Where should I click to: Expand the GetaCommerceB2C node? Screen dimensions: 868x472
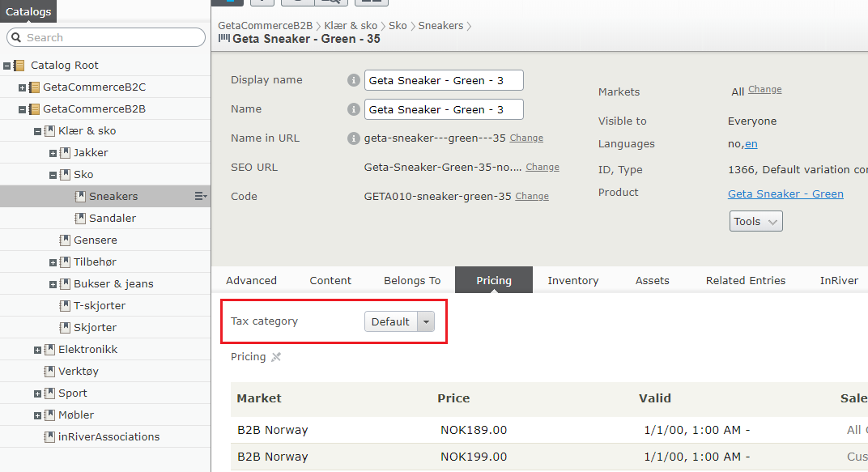(x=22, y=87)
